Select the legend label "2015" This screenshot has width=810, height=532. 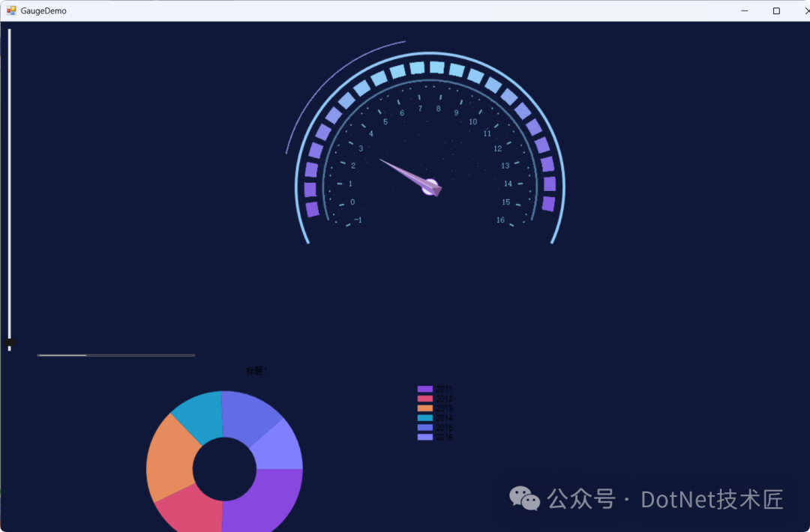click(444, 427)
